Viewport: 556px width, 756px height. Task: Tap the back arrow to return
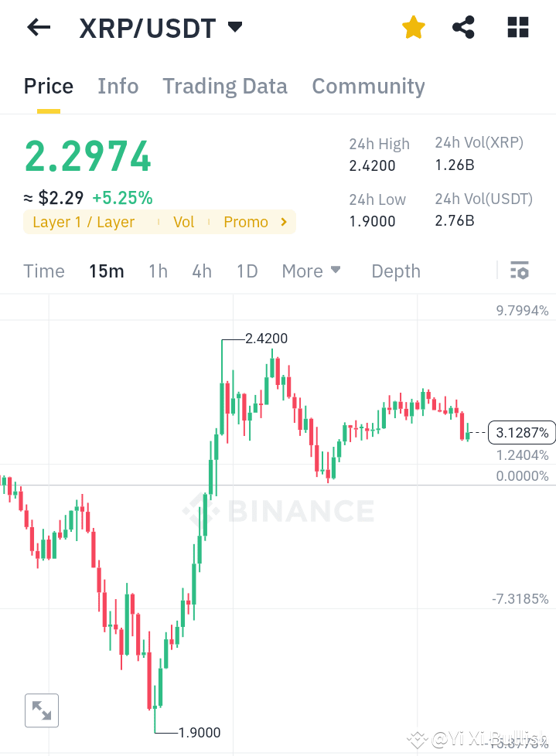(x=38, y=27)
